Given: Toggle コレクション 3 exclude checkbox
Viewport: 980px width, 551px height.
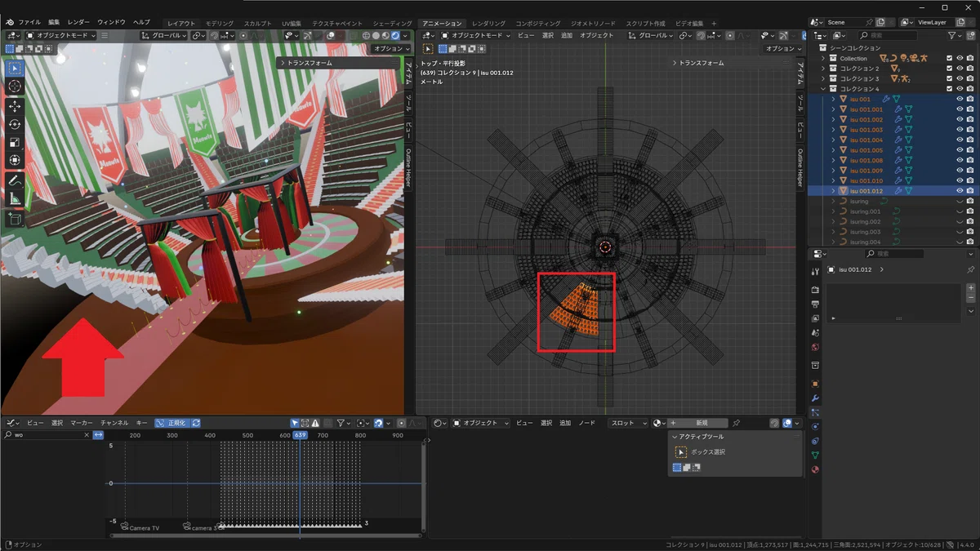Looking at the screenshot, I should pyautogui.click(x=948, y=78).
